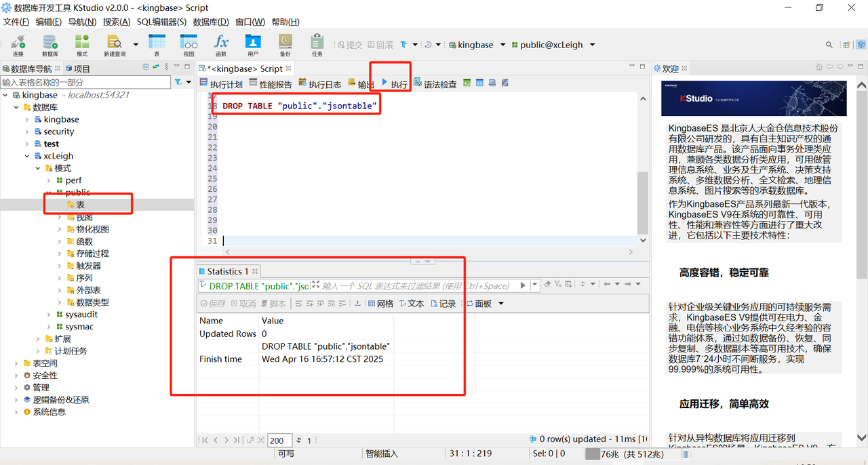This screenshot has height=465, width=868.
Task: Expand the 存储过程 folder
Action: 60,254
